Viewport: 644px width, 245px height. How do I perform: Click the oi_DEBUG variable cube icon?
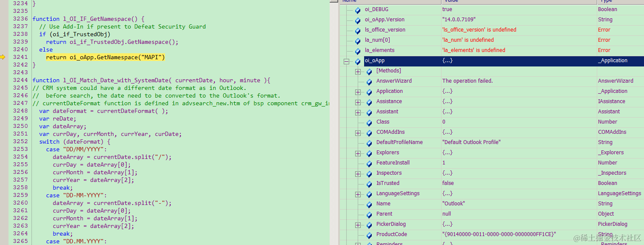[358, 10]
